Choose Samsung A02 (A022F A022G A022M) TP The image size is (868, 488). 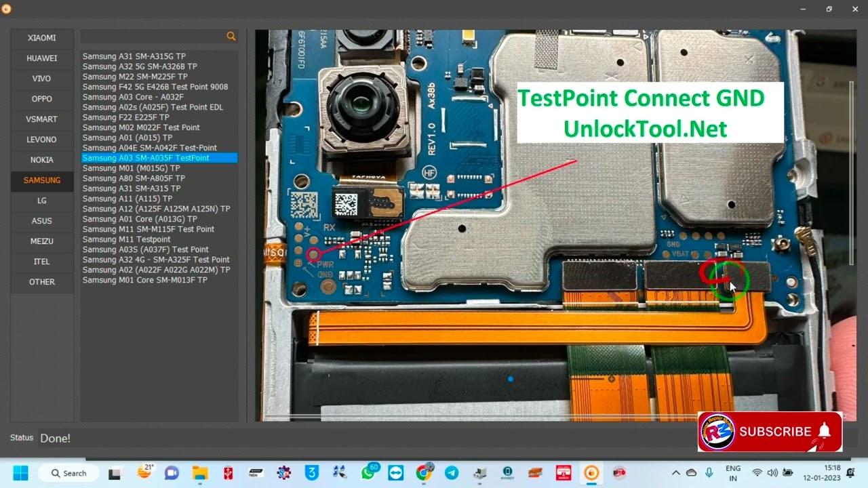point(157,270)
